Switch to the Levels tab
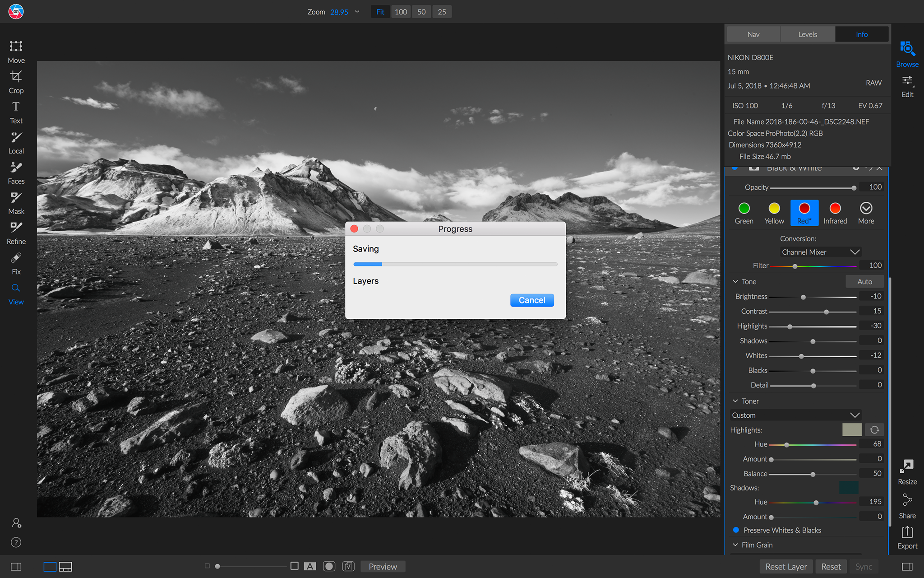Image resolution: width=924 pixels, height=578 pixels. (808, 34)
